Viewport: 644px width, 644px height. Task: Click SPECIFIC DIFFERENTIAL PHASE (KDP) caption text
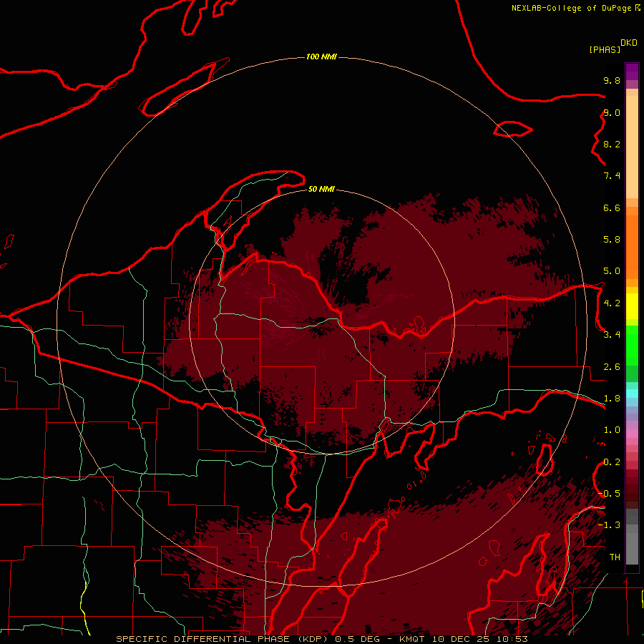[x=223, y=639]
